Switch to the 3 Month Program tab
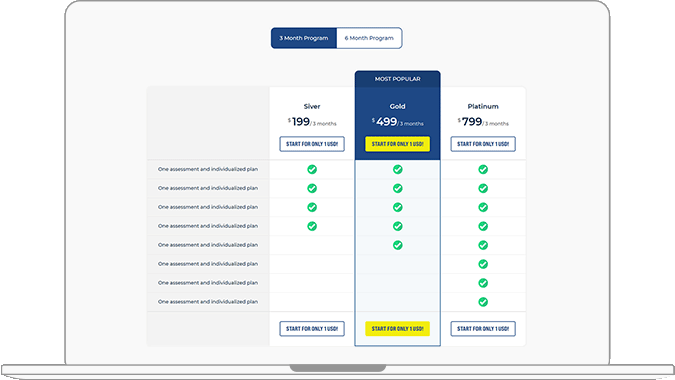675x380 pixels. (304, 38)
